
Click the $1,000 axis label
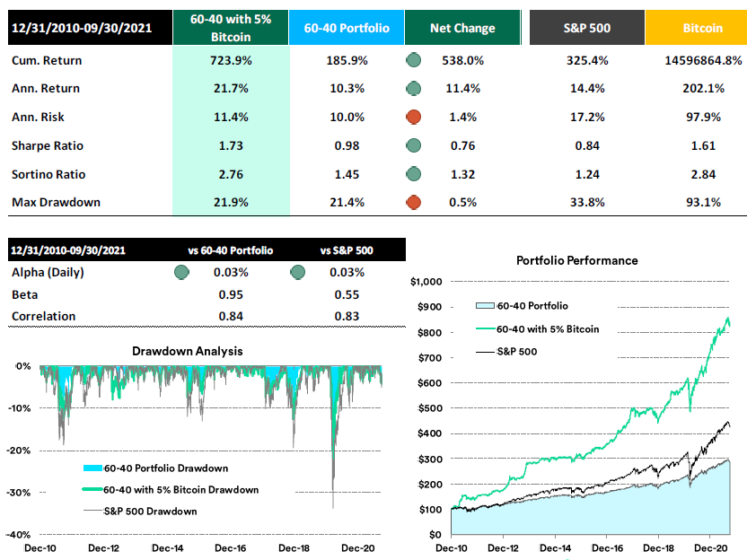click(x=426, y=282)
